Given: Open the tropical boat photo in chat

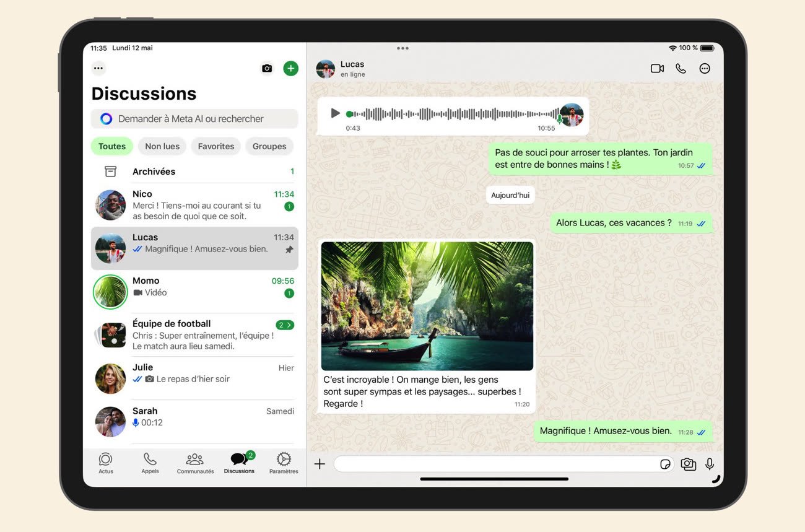Looking at the screenshot, I should (x=427, y=306).
